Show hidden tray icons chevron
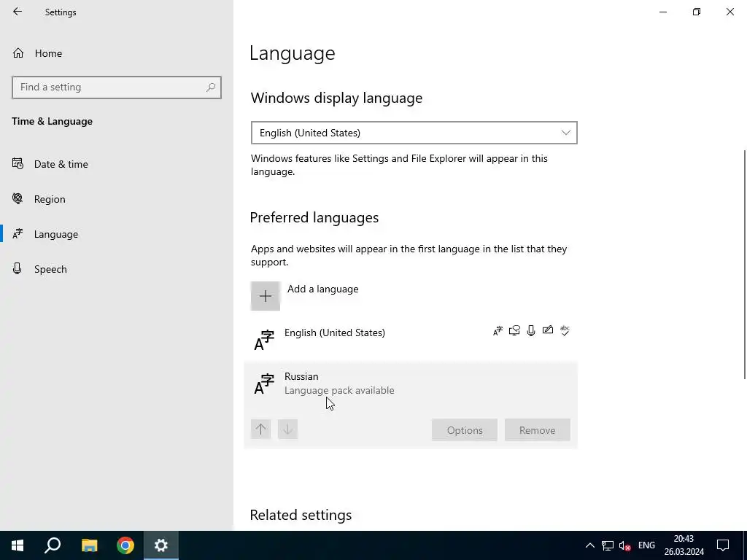Viewport: 747px width, 560px height. (x=589, y=545)
